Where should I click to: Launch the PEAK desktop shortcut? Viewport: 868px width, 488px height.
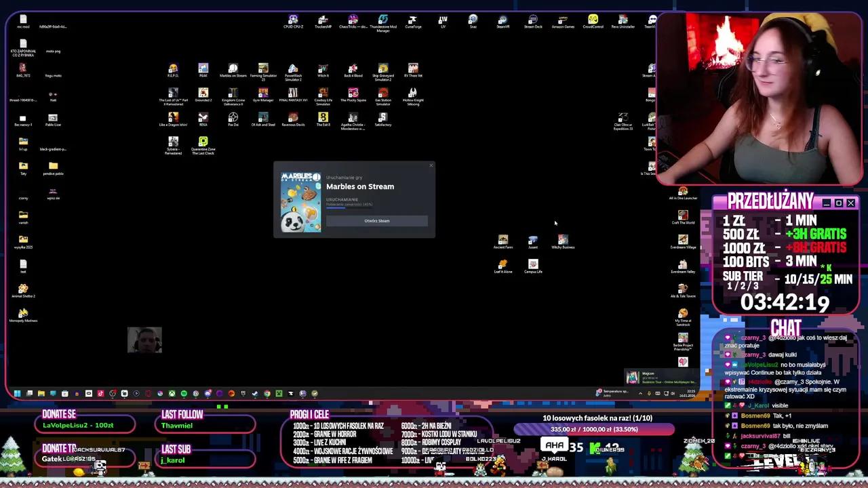click(x=203, y=70)
